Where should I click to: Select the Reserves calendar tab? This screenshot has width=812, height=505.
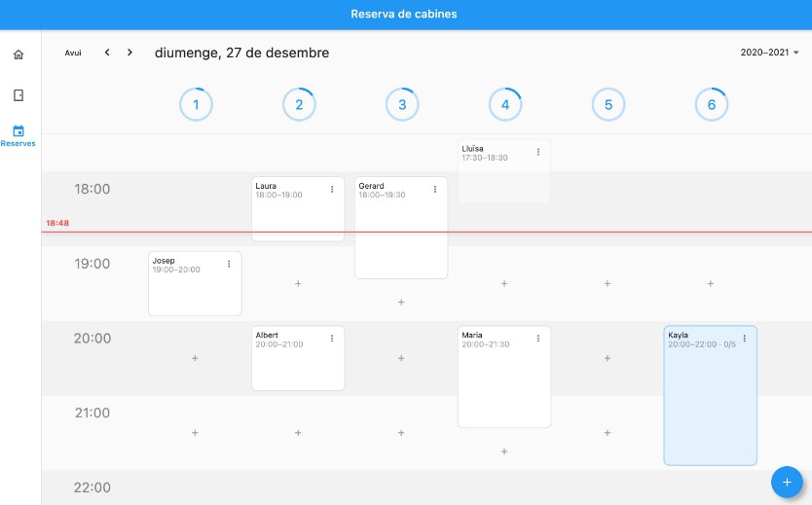[18, 136]
